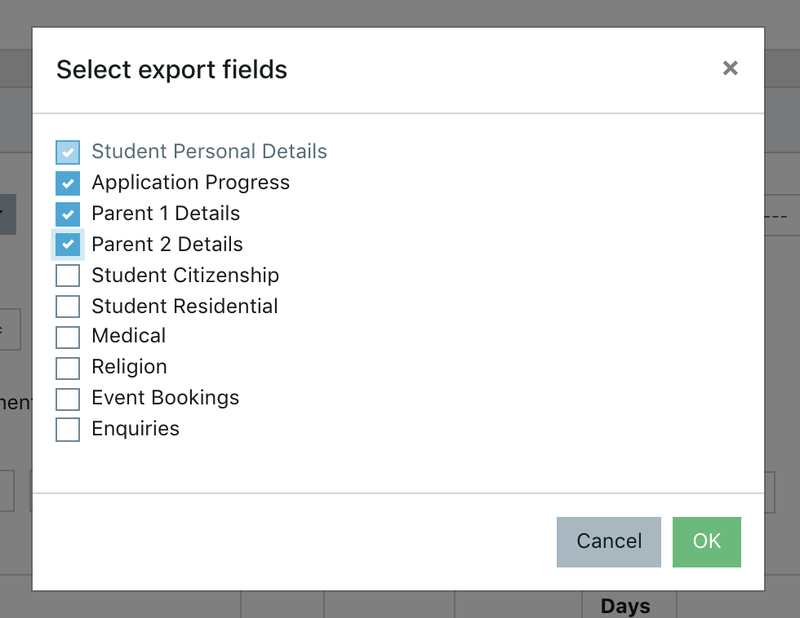Check the Religion checkbox
Viewport: 800px width, 618px height.
tap(67, 367)
